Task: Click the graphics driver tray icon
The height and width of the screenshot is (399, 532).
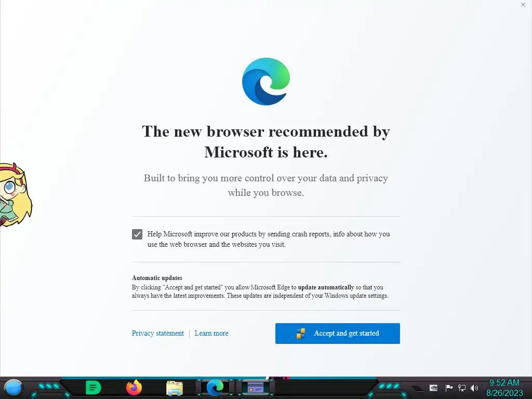Action: tap(433, 388)
